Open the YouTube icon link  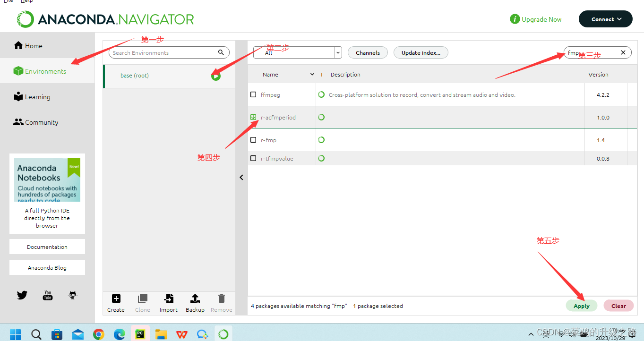(48, 295)
